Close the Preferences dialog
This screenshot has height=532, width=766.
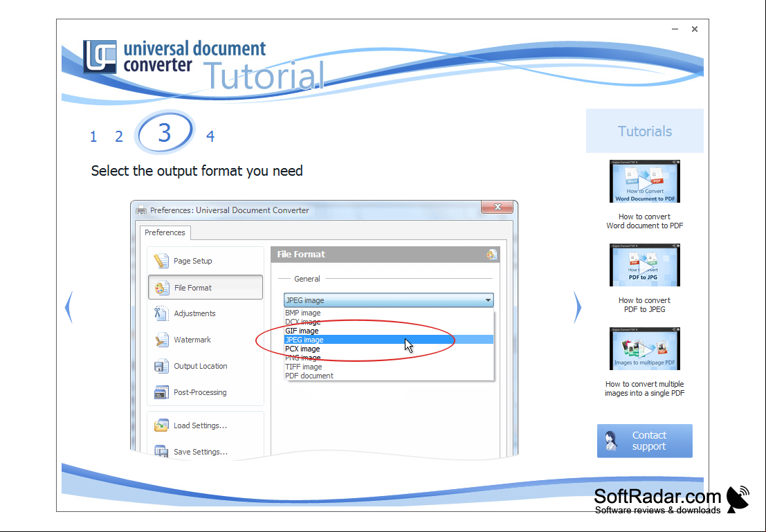coord(498,207)
